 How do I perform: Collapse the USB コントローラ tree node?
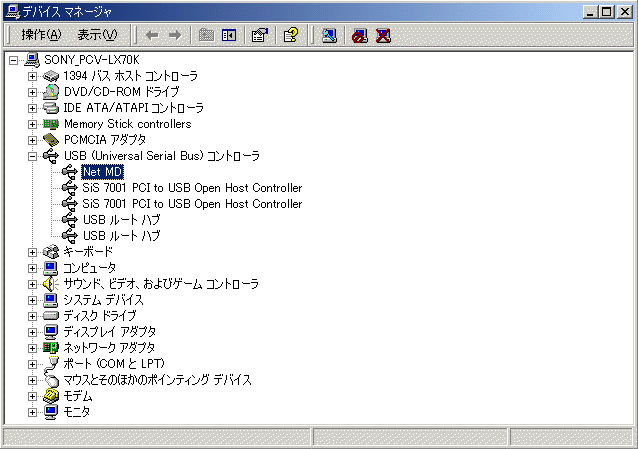pos(33,156)
